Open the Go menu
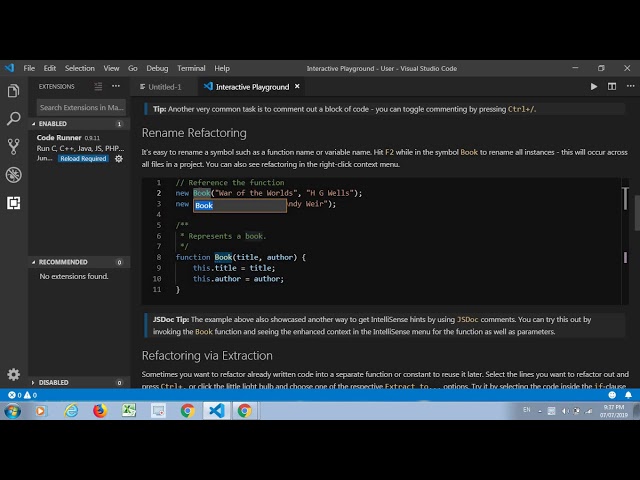The height and width of the screenshot is (480, 640). click(x=133, y=68)
